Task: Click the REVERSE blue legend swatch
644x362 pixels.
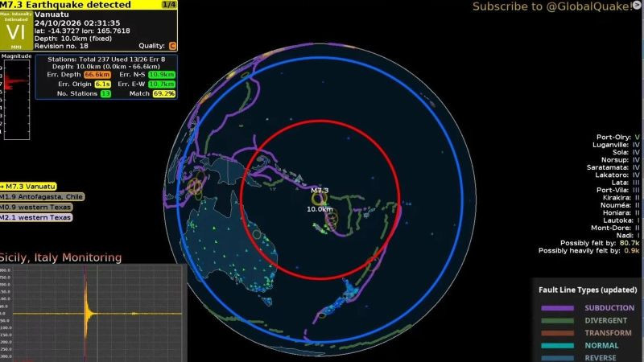Action: click(557, 358)
